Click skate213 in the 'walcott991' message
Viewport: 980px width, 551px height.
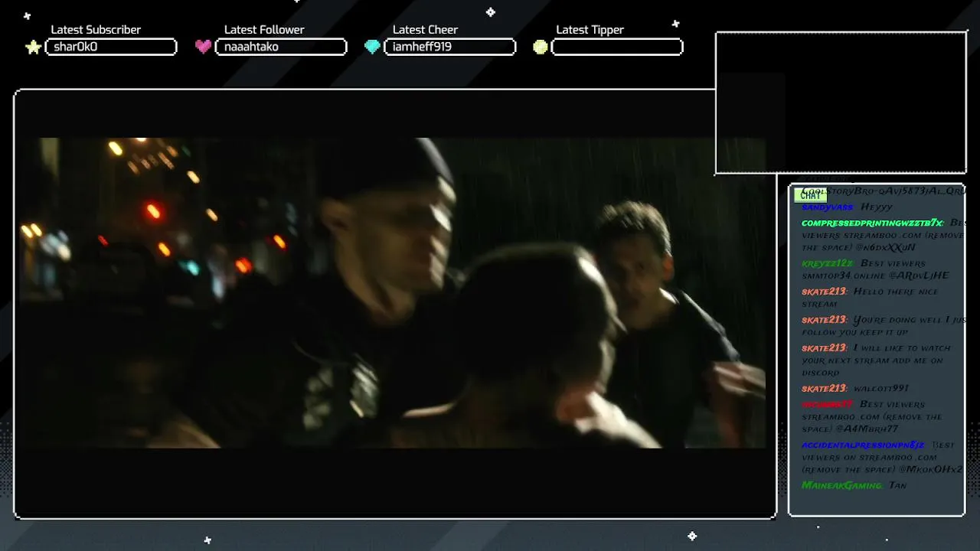coord(824,389)
